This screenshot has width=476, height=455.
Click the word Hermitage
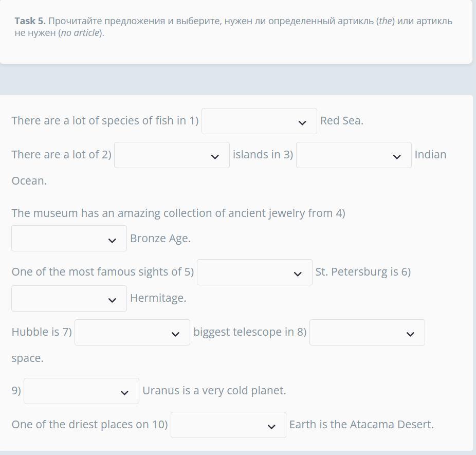tap(158, 298)
